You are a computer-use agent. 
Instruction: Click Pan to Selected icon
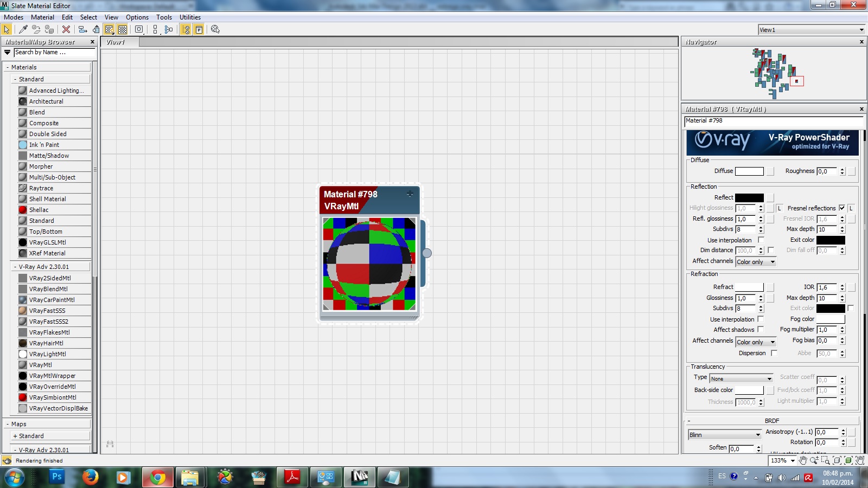(860, 460)
